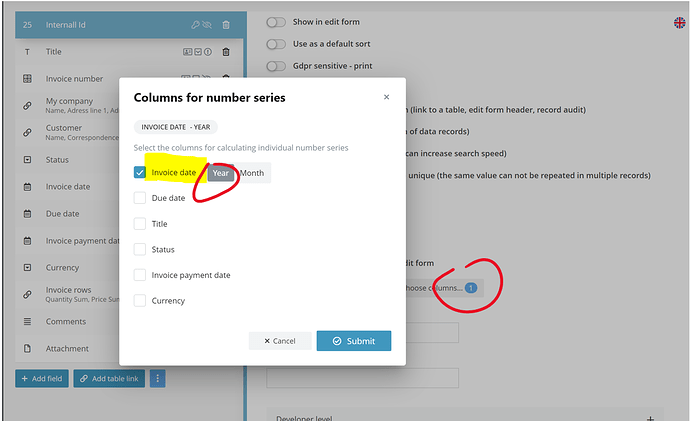Click the hidden-eye icon on Internall Id row
Image resolution: width=690 pixels, height=421 pixels.
(x=207, y=25)
